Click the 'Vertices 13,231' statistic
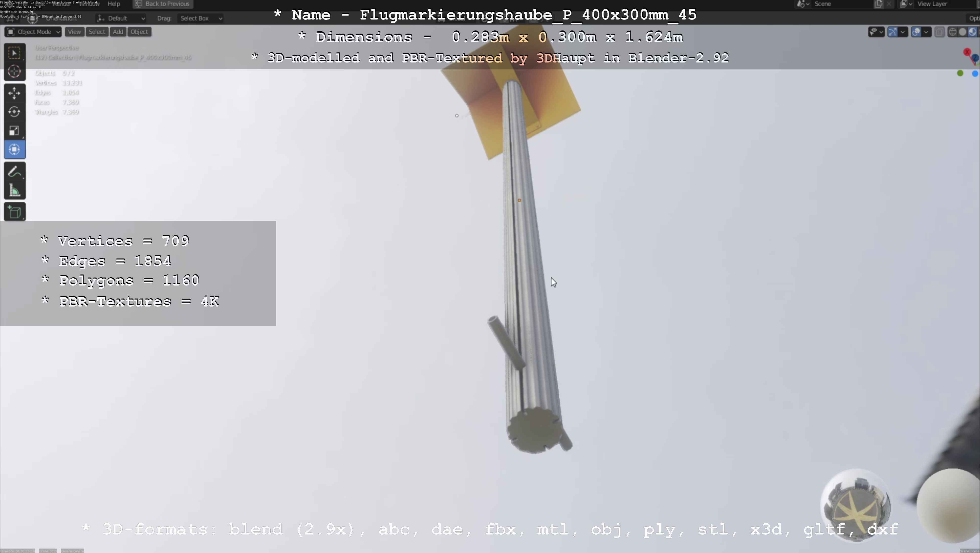Image resolution: width=980 pixels, height=553 pixels. click(59, 83)
